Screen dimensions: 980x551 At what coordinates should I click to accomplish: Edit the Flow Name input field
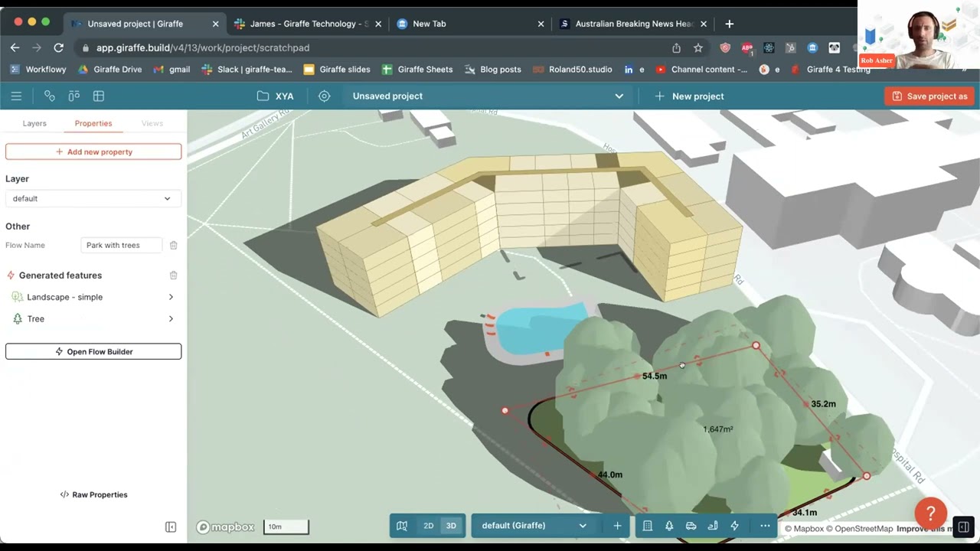point(121,245)
